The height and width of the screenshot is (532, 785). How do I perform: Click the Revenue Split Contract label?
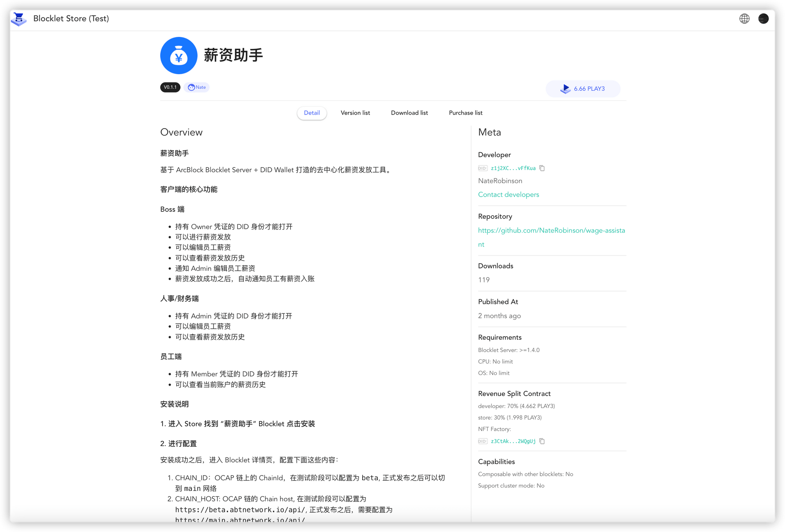(x=514, y=394)
